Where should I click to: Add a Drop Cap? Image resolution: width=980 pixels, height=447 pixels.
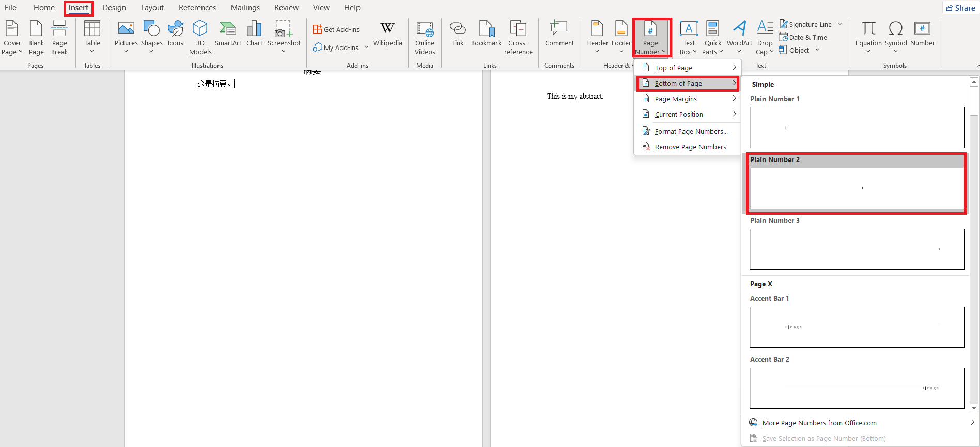[765, 37]
